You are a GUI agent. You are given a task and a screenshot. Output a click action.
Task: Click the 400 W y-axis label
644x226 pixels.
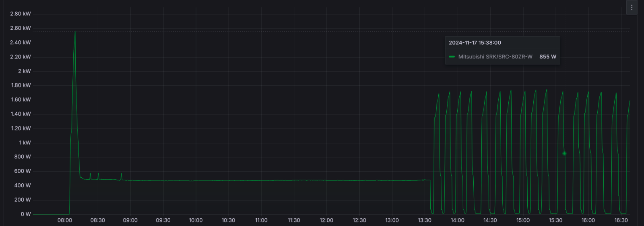pyautogui.click(x=23, y=185)
